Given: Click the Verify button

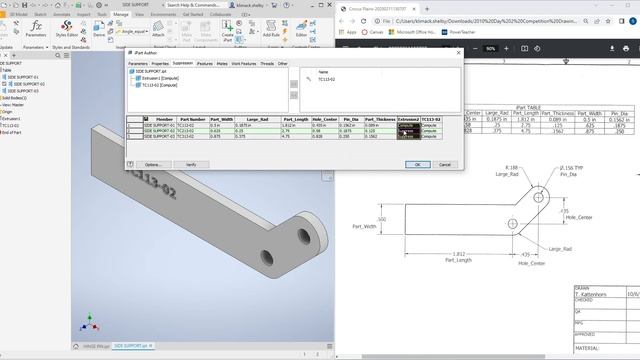Looking at the screenshot, I should (191, 164).
